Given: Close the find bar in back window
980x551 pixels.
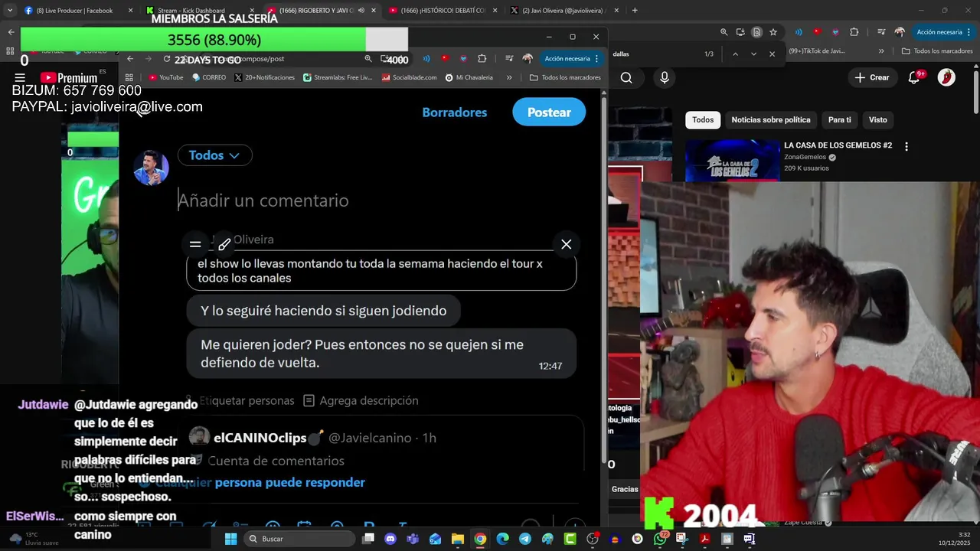Looking at the screenshot, I should point(772,54).
